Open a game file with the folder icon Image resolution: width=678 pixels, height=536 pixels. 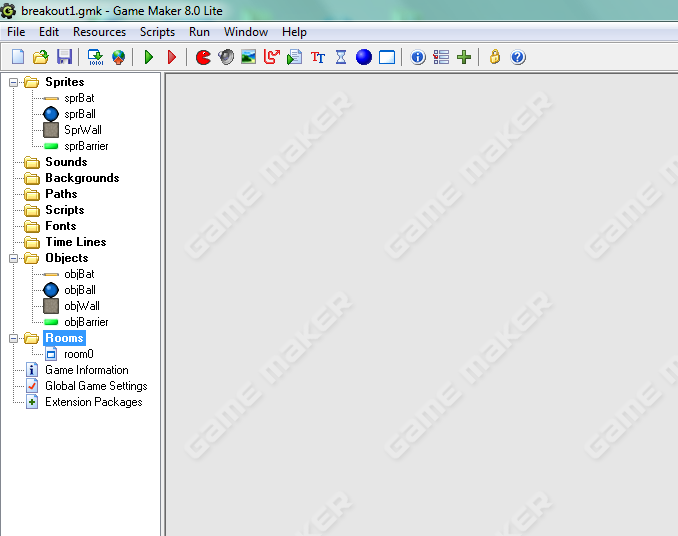(x=41, y=57)
